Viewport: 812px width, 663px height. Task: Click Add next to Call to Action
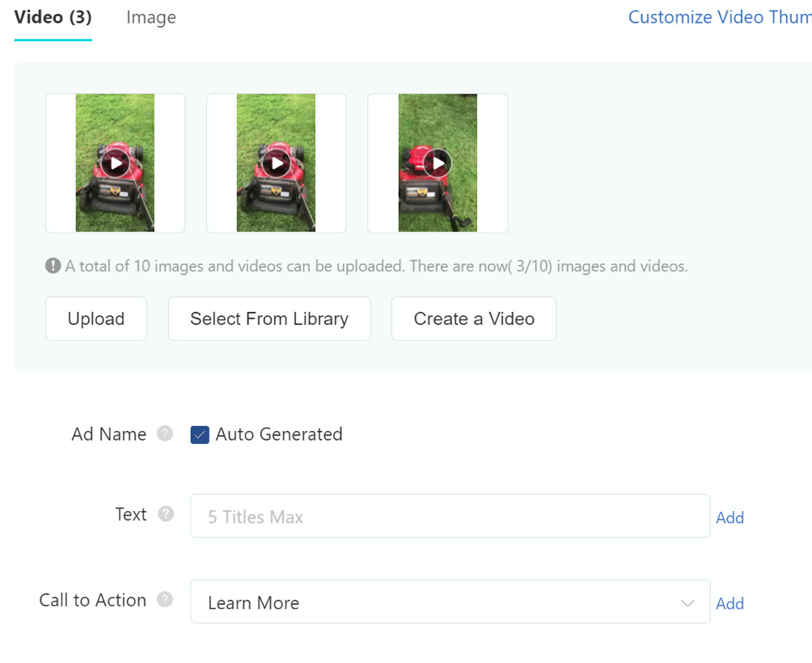point(730,603)
